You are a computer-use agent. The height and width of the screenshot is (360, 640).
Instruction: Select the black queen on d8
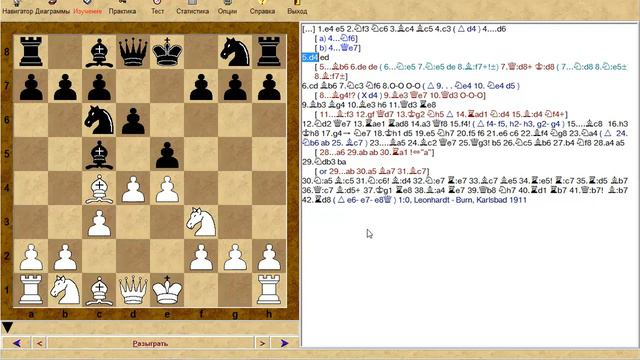coord(133,51)
